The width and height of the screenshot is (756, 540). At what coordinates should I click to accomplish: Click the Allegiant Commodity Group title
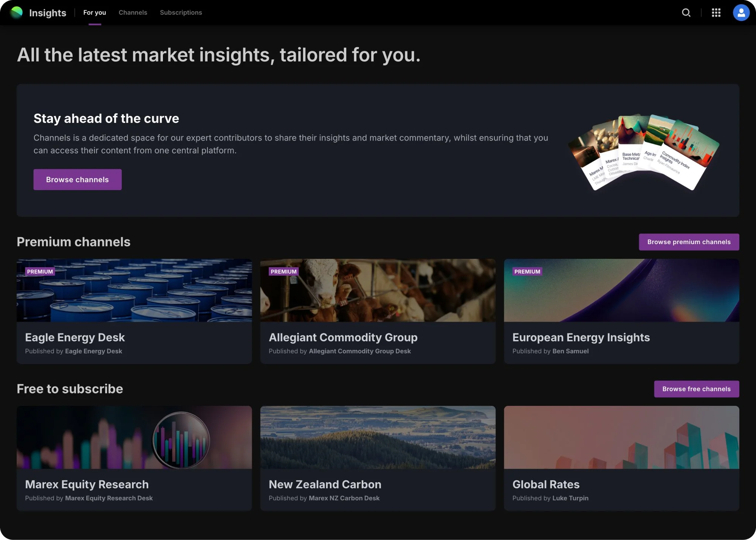tap(343, 337)
